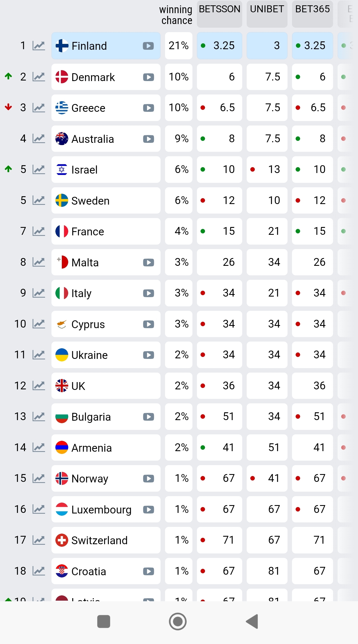Play Denmark's song video
The image size is (358, 644).
point(149,77)
